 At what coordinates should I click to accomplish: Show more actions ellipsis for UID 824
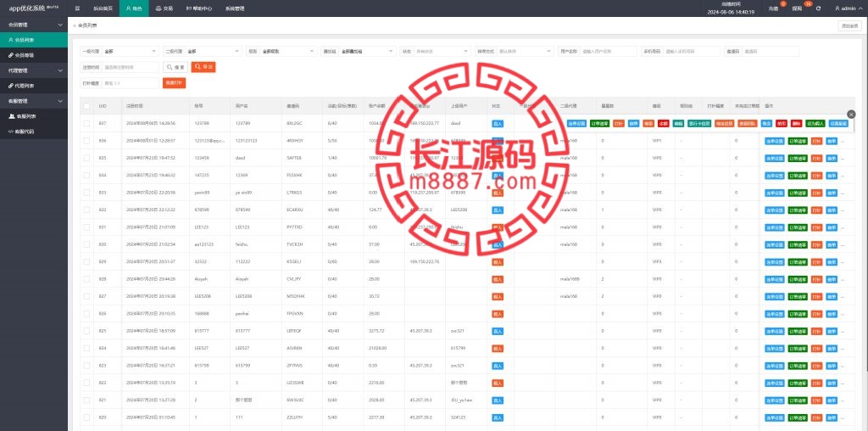(x=843, y=349)
